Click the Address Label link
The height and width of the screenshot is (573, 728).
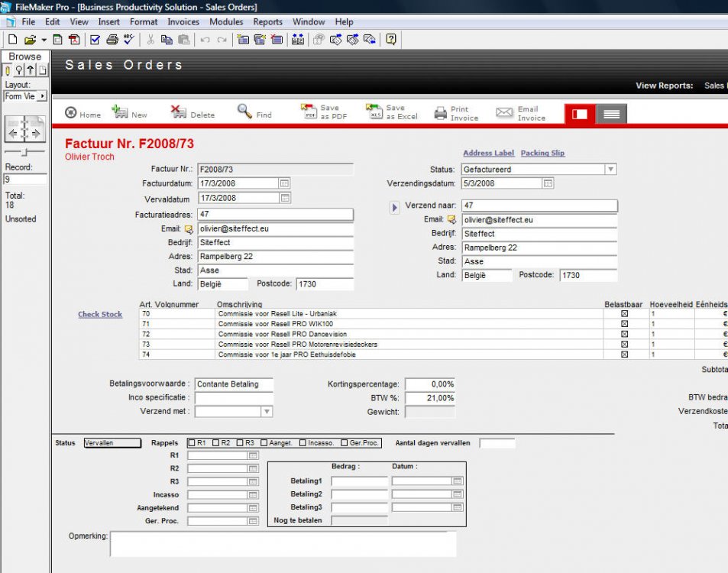coord(488,153)
